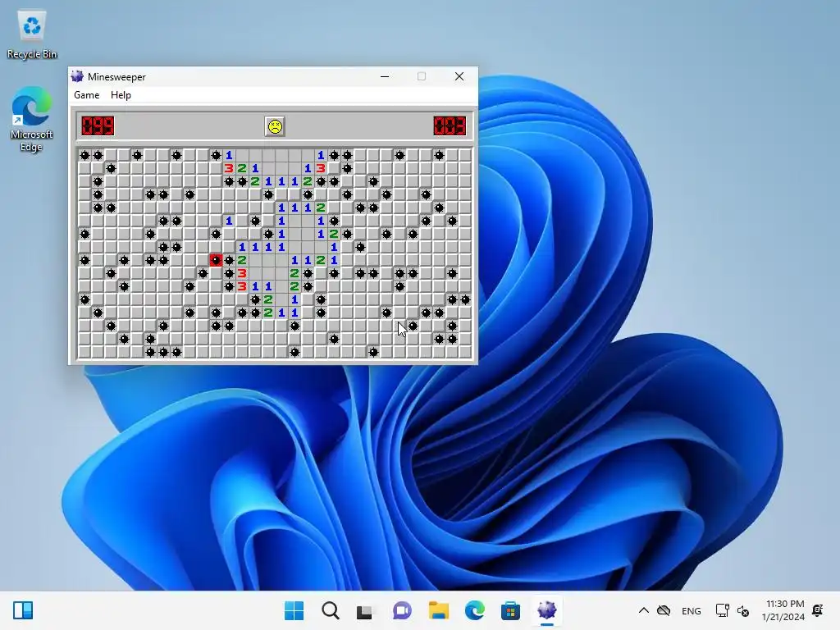Click the ENG language indicator
The height and width of the screenshot is (630, 840).
point(691,610)
